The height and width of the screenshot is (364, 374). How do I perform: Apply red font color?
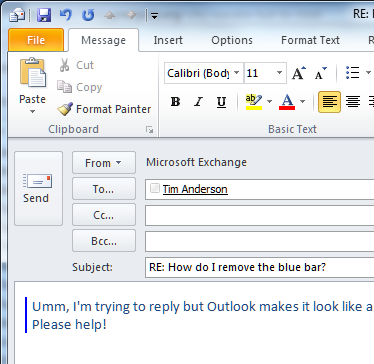pyautogui.click(x=287, y=102)
